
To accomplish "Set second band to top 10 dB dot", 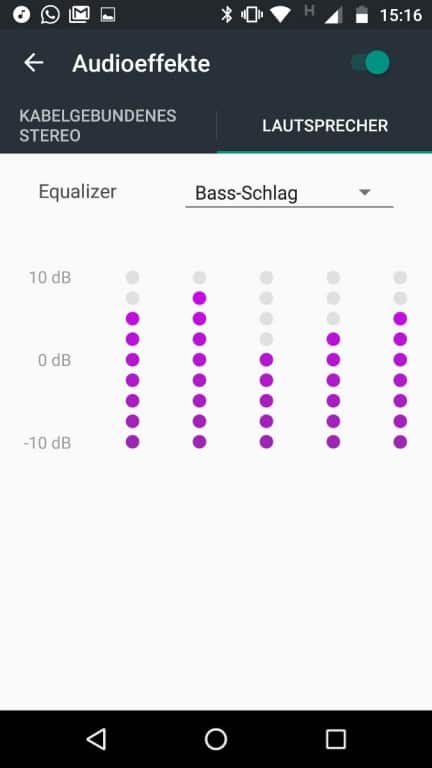I will coord(199,278).
